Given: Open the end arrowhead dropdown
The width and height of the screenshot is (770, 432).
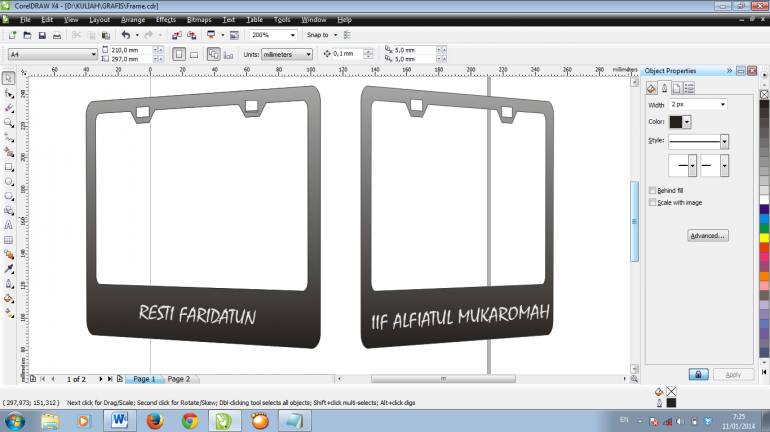Looking at the screenshot, I should tap(724, 165).
